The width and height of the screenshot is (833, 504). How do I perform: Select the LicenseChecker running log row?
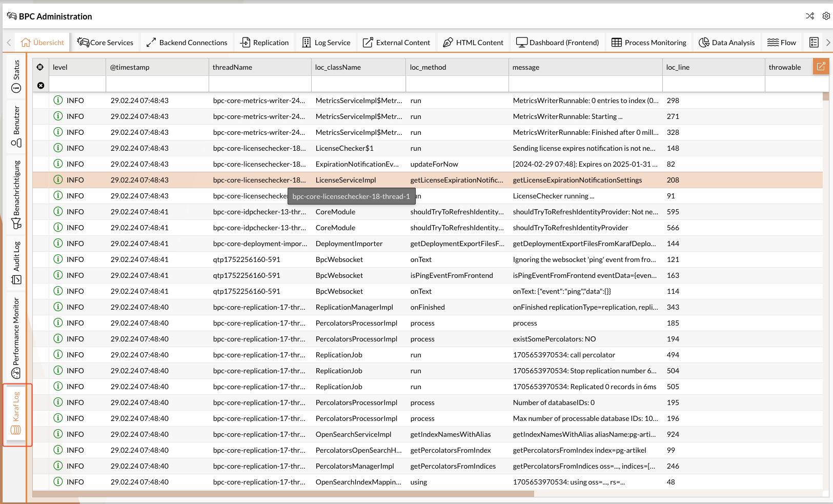(x=553, y=196)
